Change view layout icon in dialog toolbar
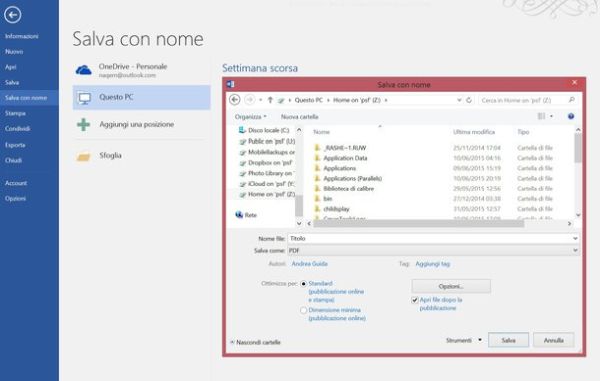 point(541,116)
